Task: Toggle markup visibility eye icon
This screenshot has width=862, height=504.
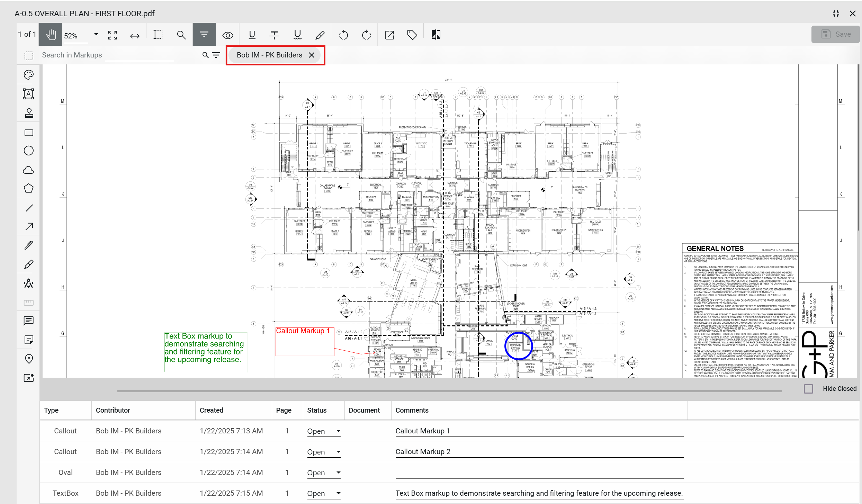Action: click(x=227, y=35)
